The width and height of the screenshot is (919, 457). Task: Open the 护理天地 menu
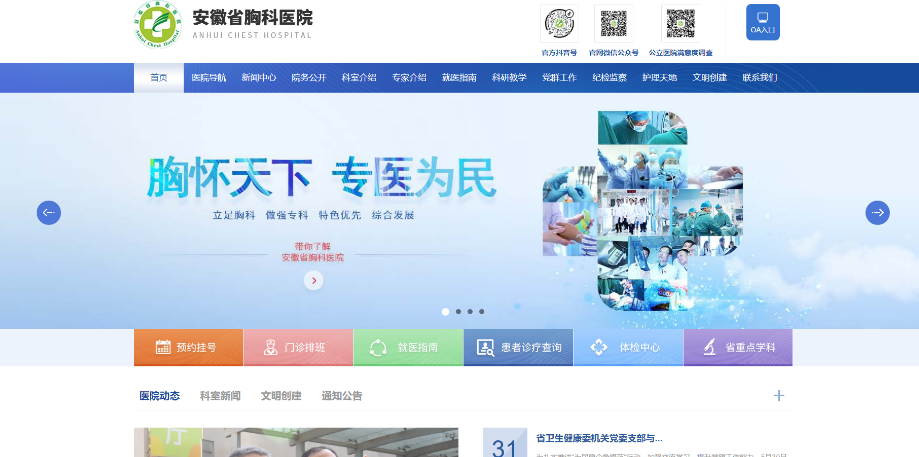(659, 77)
